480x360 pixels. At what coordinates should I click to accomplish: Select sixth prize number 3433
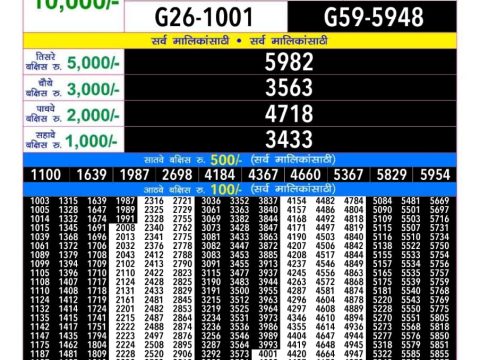[x=289, y=139]
